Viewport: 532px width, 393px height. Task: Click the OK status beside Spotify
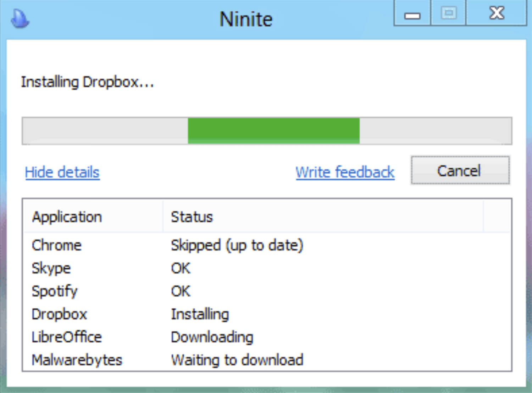tap(181, 291)
